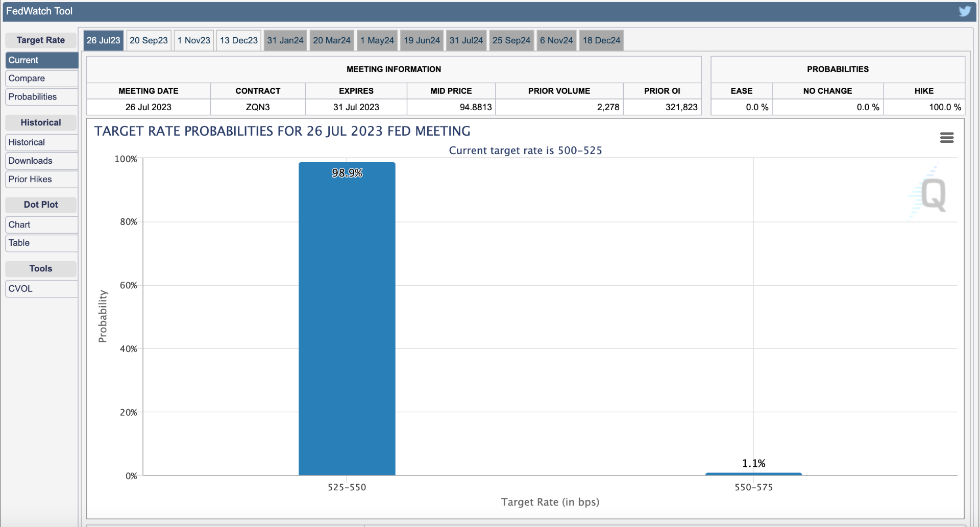
Task: Click the Target Rate sidebar header
Action: (x=41, y=40)
